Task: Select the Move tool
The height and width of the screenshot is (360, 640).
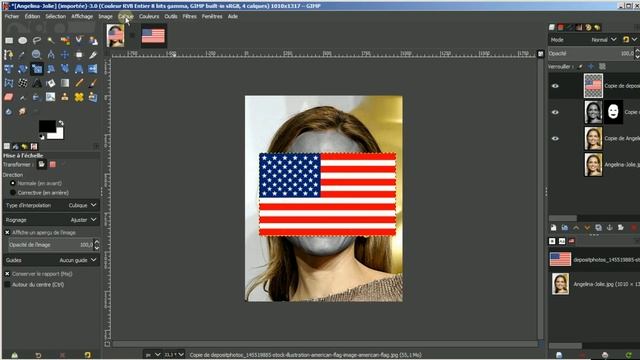Action: tap(65, 54)
